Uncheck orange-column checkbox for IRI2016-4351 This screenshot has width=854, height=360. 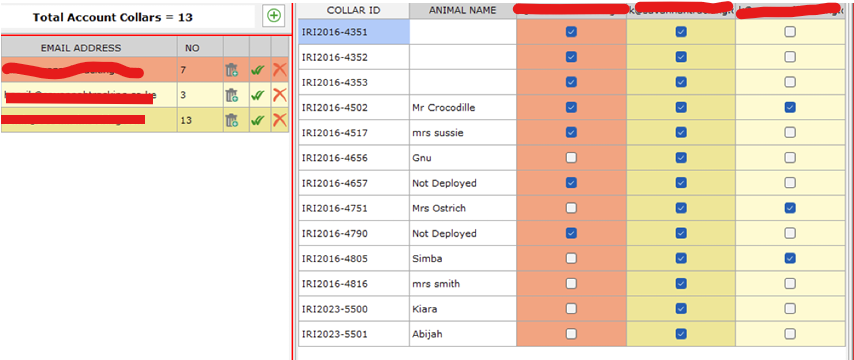point(571,32)
